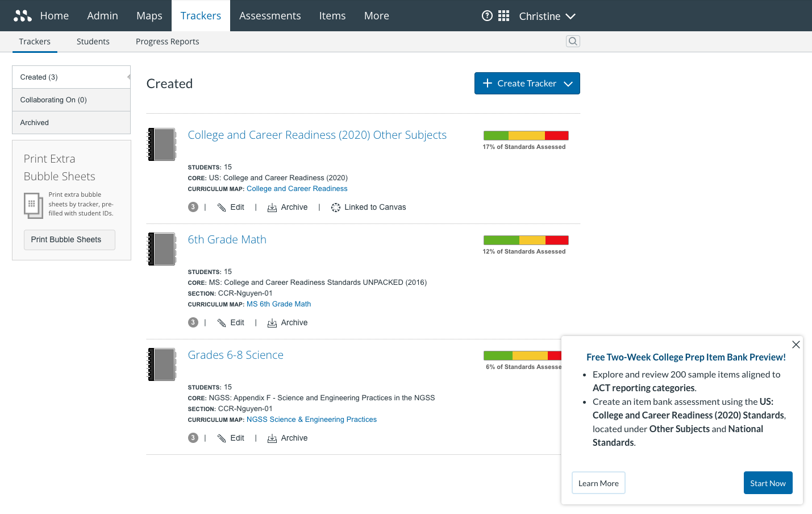812x514 pixels.
Task: Click the 6th Grade Math tracker notebook icon
Action: click(162, 249)
